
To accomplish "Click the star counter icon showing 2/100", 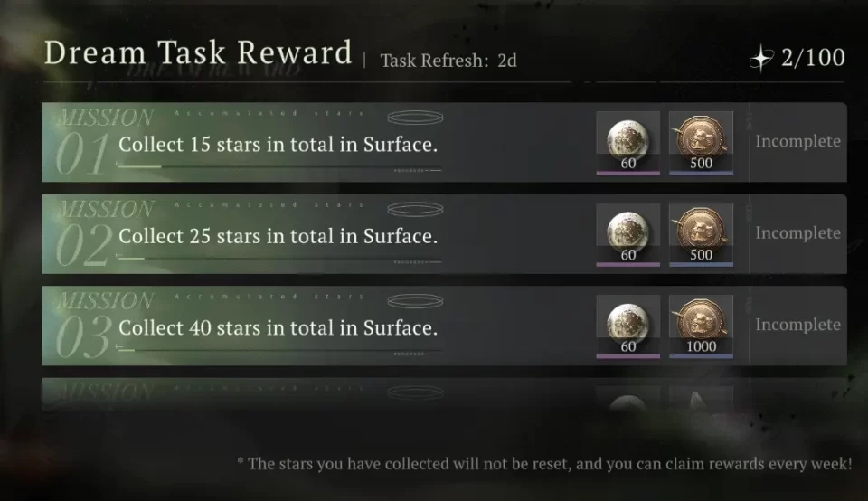I will tap(761, 59).
